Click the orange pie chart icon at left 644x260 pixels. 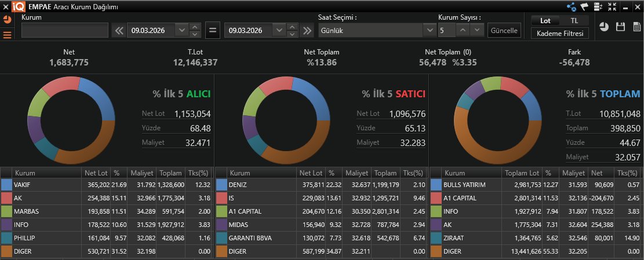[6, 19]
